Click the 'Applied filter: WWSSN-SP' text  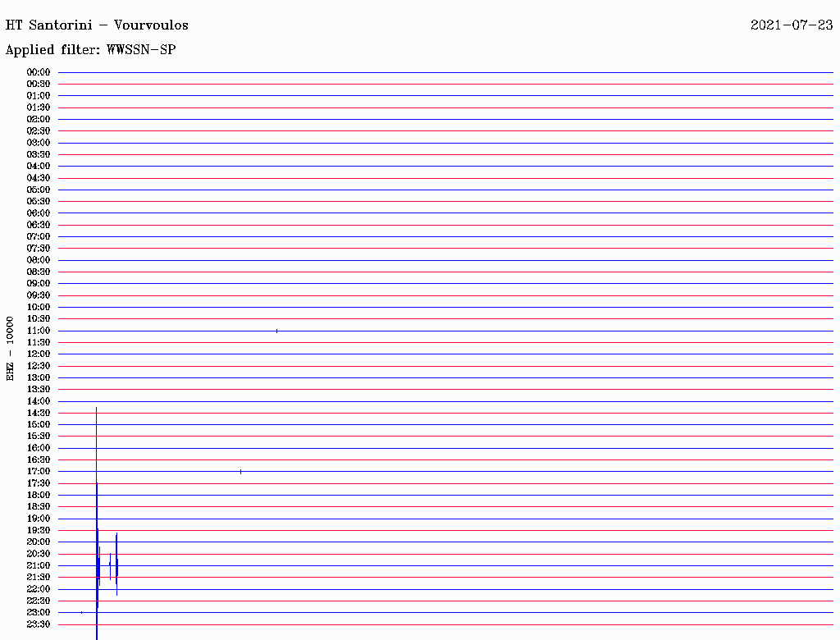(x=90, y=50)
